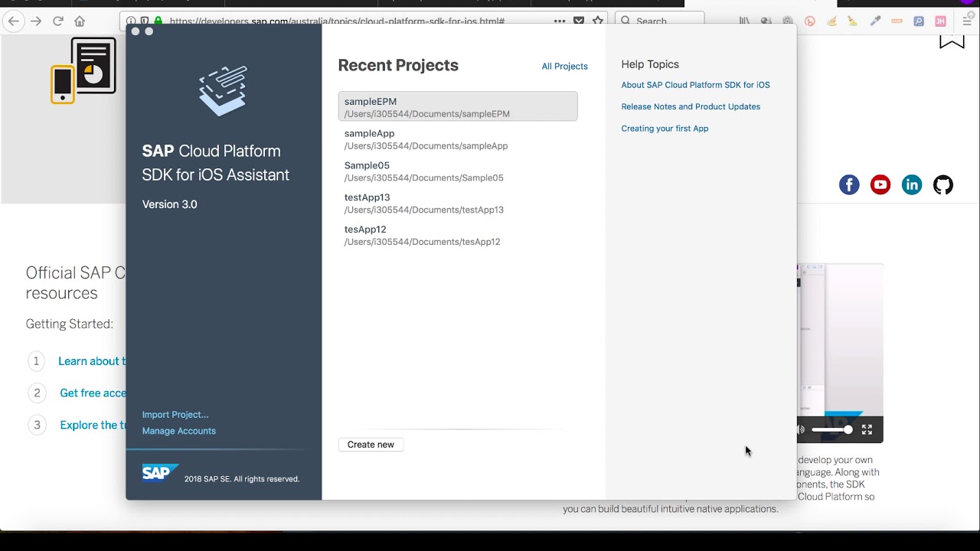Click 'Explore the' link on webpage
This screenshot has height=551, width=980.
click(93, 425)
